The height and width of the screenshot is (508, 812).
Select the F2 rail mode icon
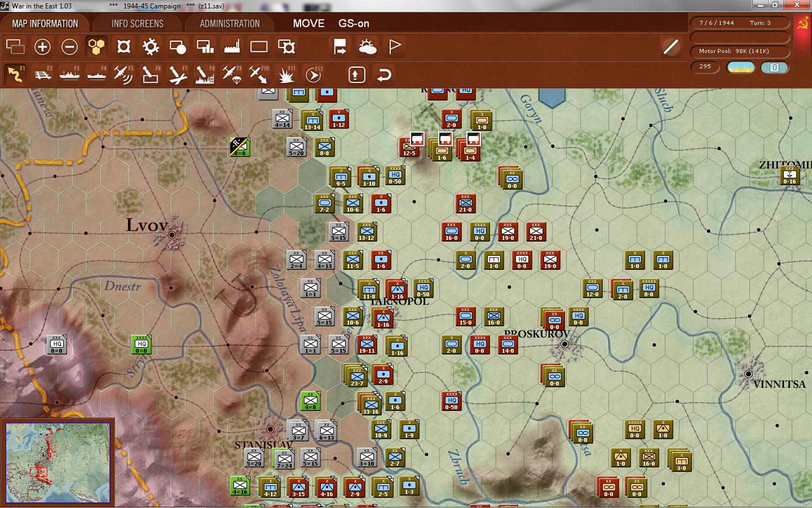tap(42, 75)
